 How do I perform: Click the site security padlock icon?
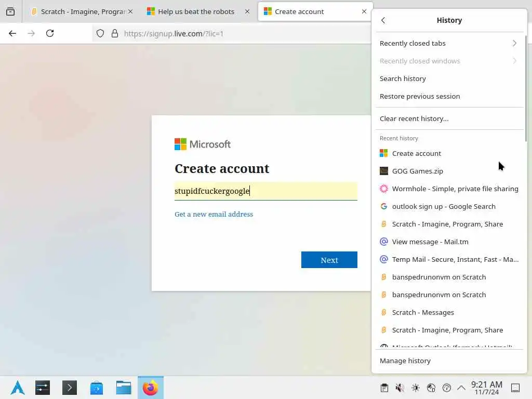click(115, 33)
